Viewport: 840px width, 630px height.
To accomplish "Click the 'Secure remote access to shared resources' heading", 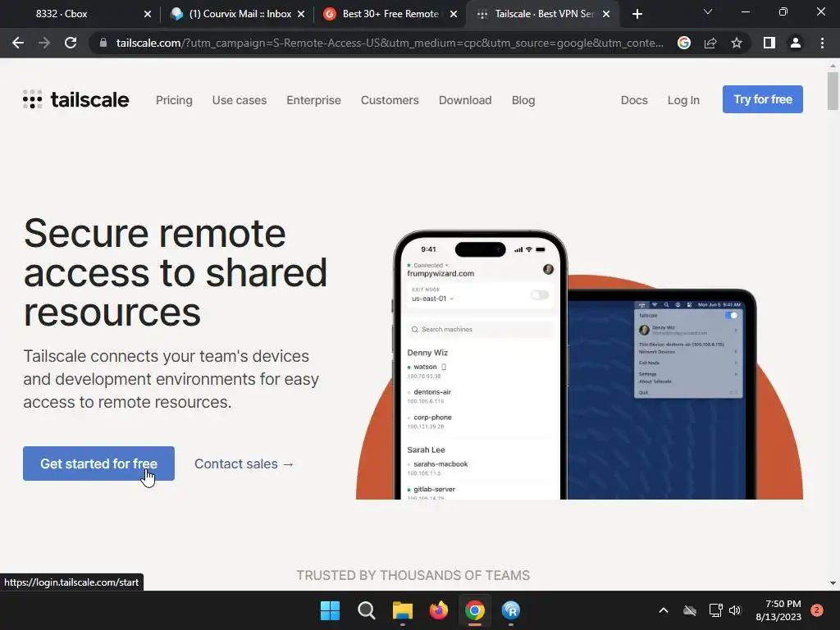I will (176, 272).
